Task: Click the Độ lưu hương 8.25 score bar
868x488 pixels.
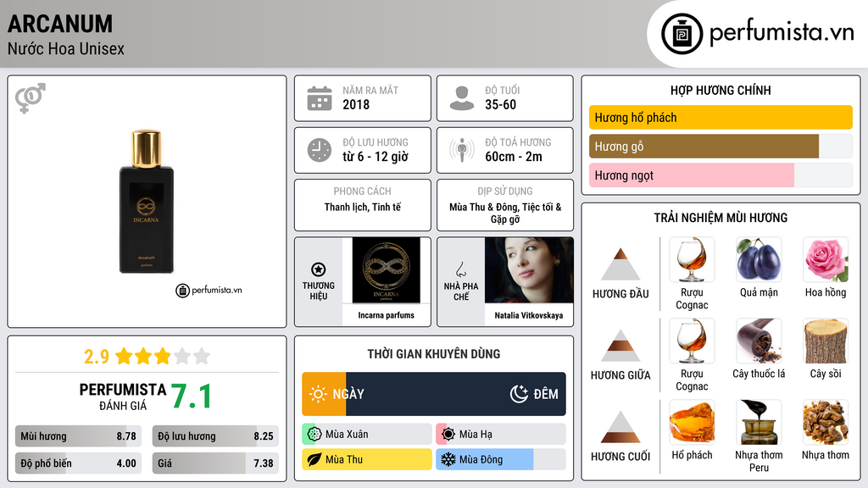Action: 215,436
